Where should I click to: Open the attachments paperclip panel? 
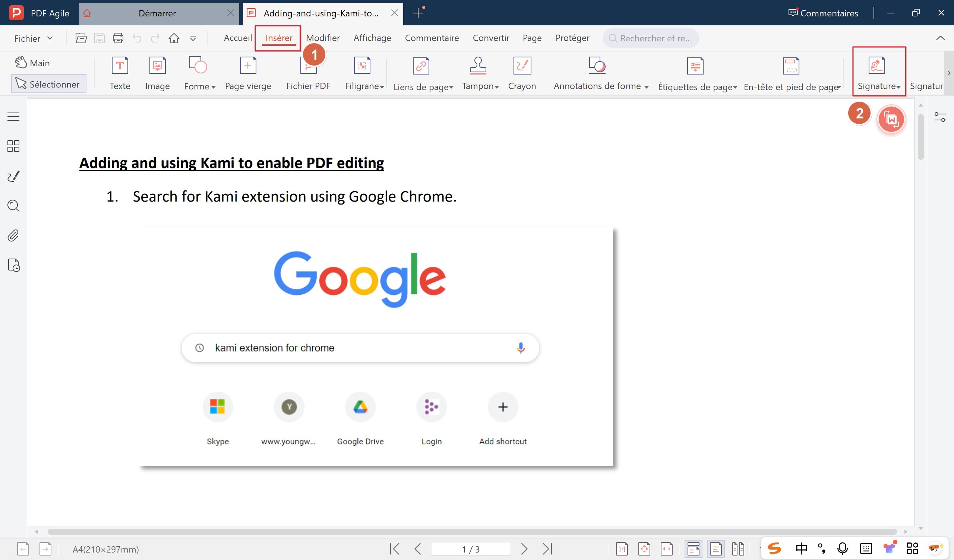[x=13, y=235]
